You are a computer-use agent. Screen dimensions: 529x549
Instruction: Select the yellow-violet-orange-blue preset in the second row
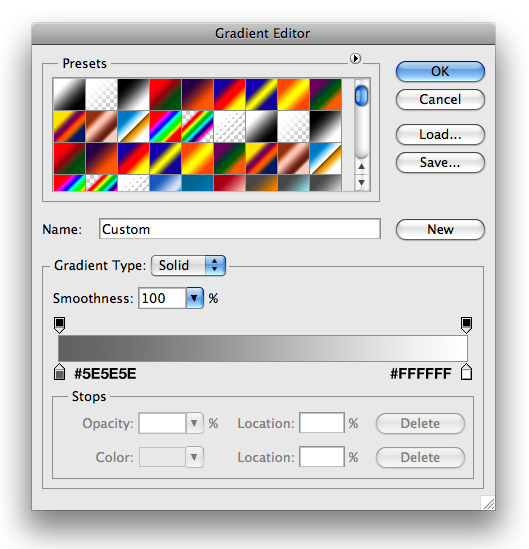69,126
